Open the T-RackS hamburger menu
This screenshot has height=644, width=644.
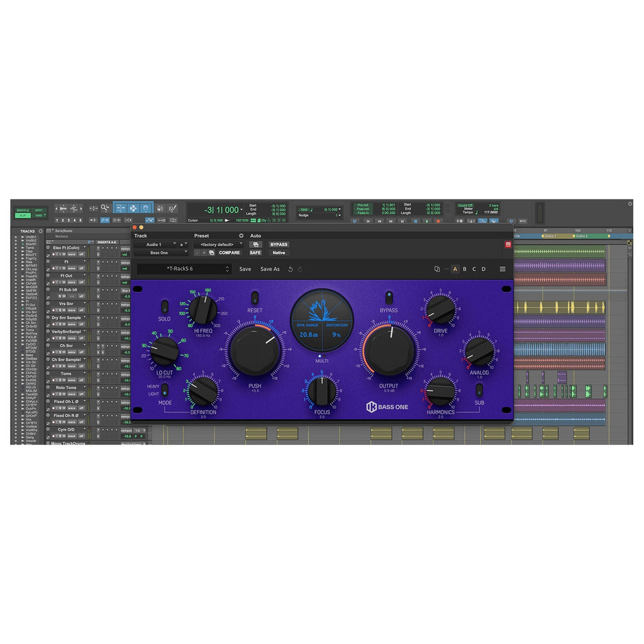[x=502, y=269]
